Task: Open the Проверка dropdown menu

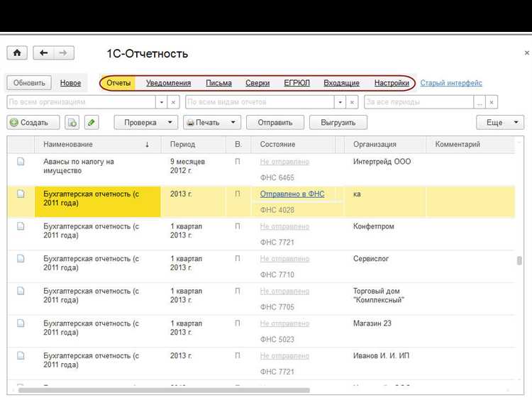Action: pyautogui.click(x=146, y=123)
